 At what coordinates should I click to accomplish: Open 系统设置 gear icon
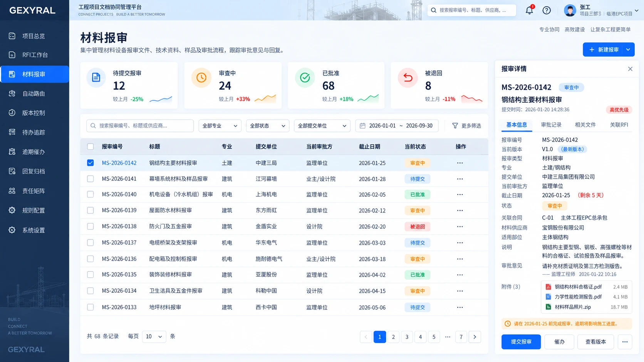(12, 230)
